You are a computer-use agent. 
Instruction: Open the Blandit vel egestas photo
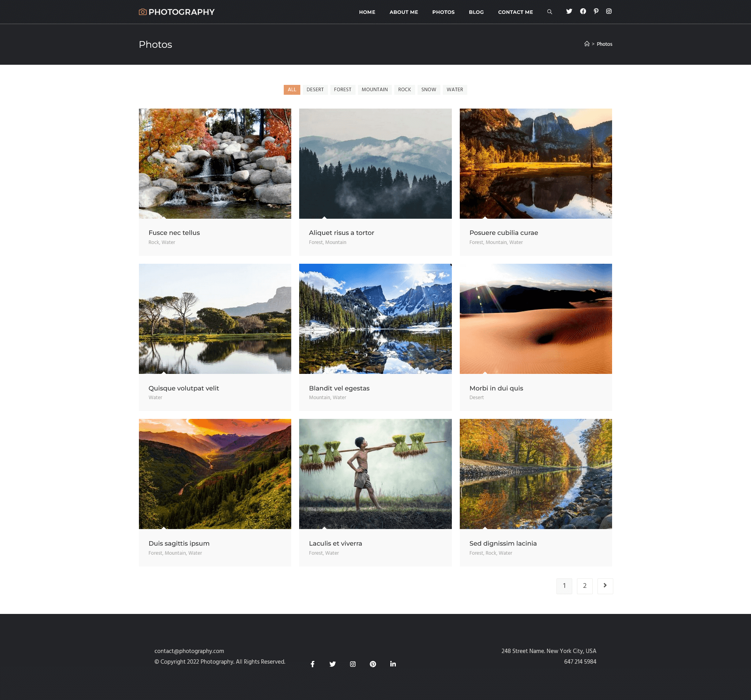pos(375,319)
